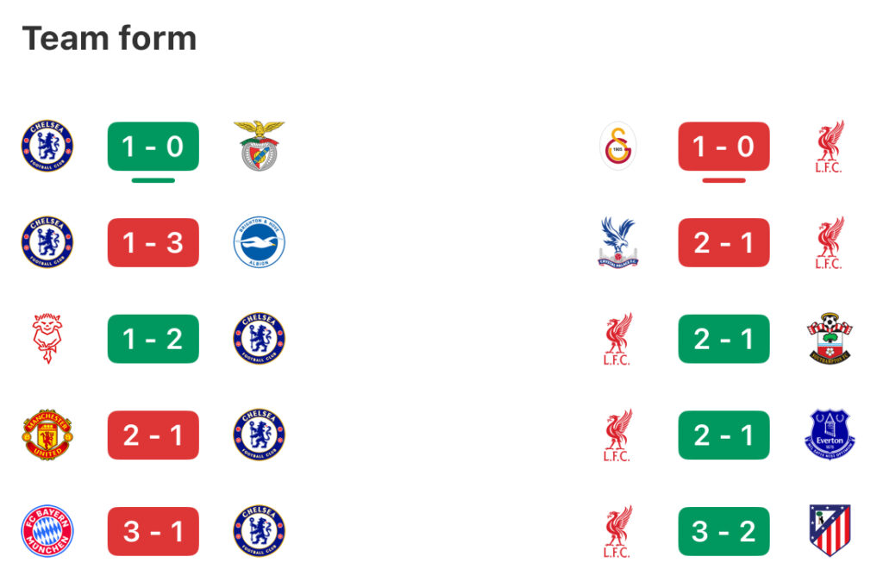
Task: Select the Crystal Palace eagle crest
Action: tap(618, 242)
